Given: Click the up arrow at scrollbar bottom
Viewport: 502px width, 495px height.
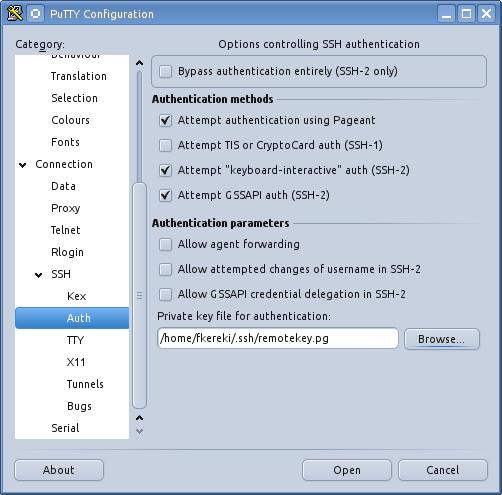Looking at the screenshot, I should (139, 418).
